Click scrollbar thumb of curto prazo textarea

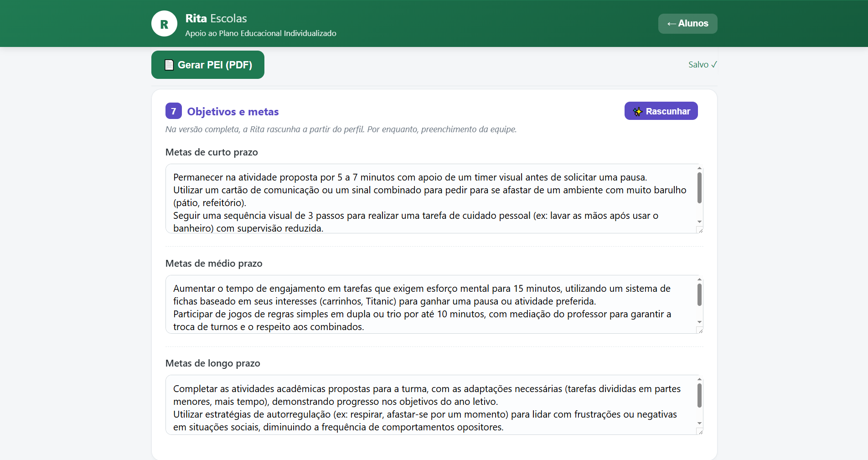click(699, 187)
